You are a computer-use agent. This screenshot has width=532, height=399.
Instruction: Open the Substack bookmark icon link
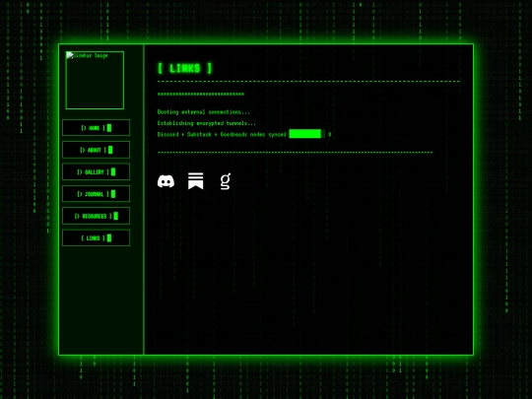point(196,181)
